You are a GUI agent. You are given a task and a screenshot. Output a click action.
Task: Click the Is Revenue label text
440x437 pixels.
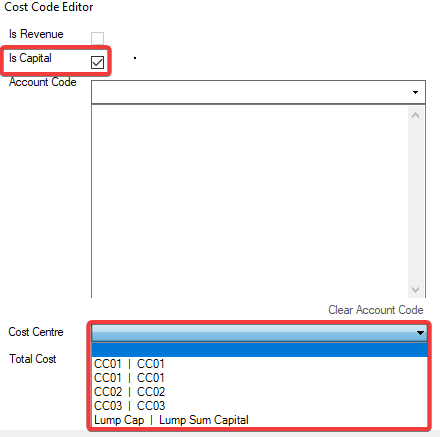[36, 34]
